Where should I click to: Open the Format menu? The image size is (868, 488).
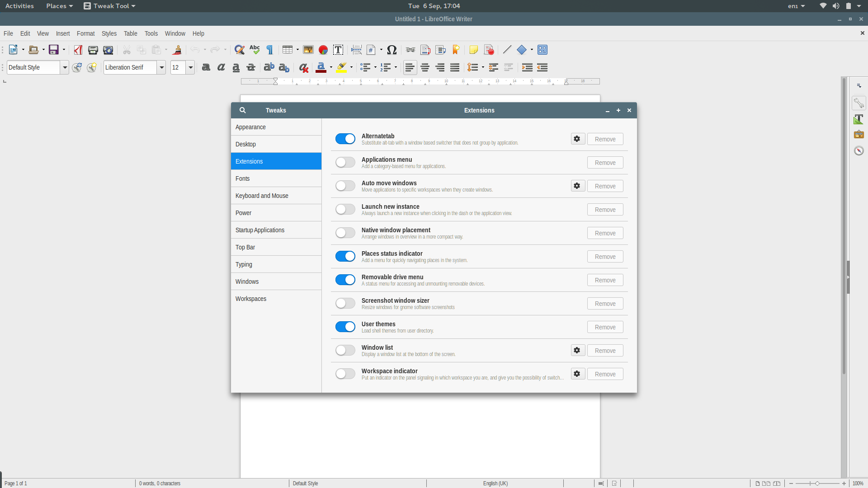[x=86, y=33]
